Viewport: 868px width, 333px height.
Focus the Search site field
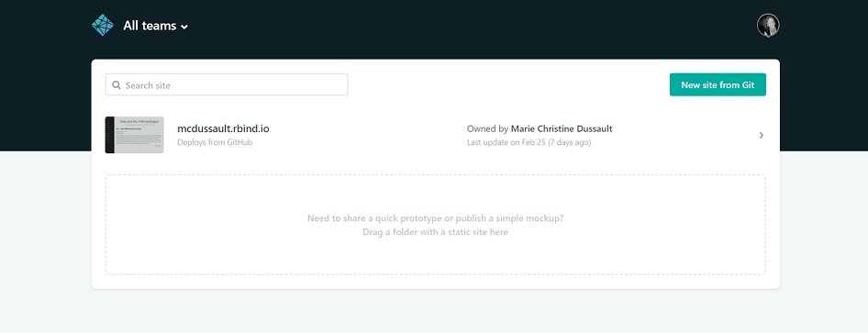(x=227, y=85)
